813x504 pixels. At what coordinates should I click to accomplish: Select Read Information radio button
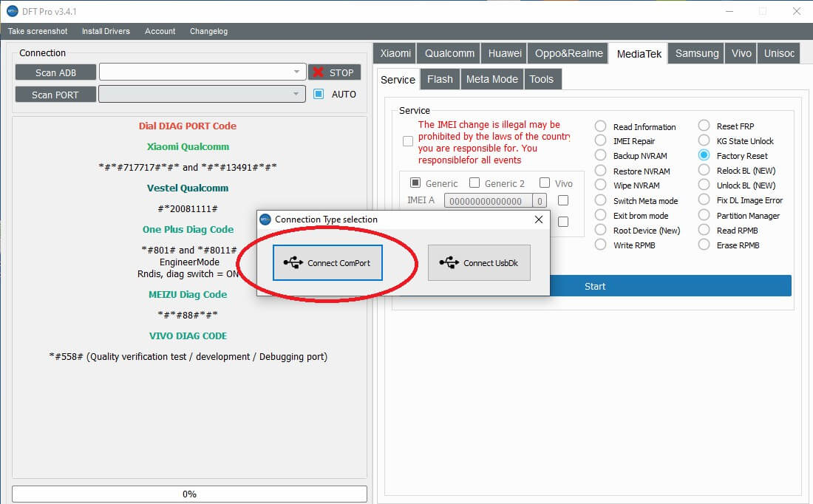600,126
